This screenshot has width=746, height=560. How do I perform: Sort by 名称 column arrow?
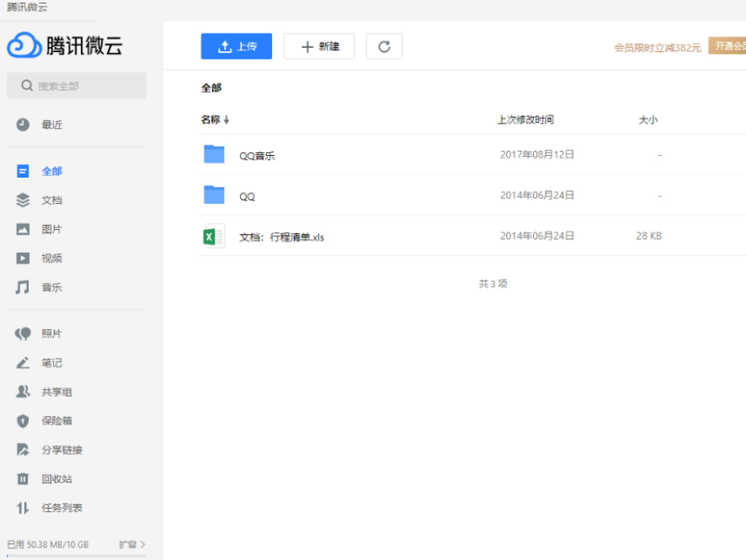click(226, 120)
